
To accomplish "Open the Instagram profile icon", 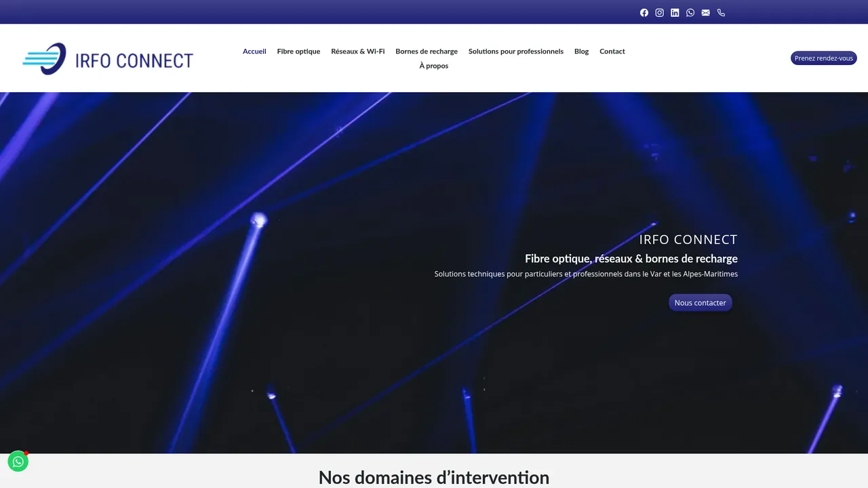I will [659, 12].
